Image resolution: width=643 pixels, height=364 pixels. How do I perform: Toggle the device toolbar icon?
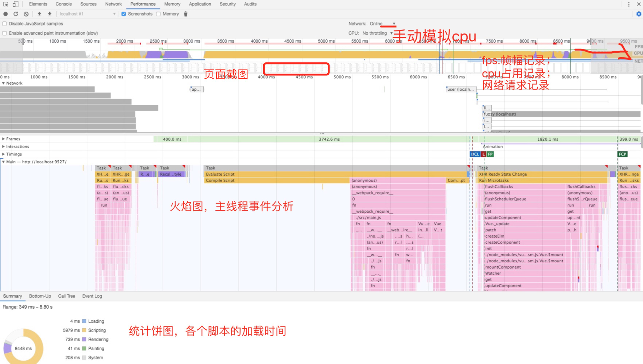click(x=15, y=4)
